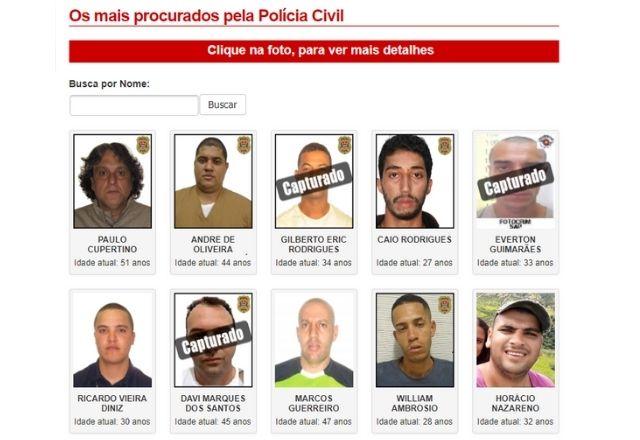Click the badge on William Ambrosio's photo

445,304
